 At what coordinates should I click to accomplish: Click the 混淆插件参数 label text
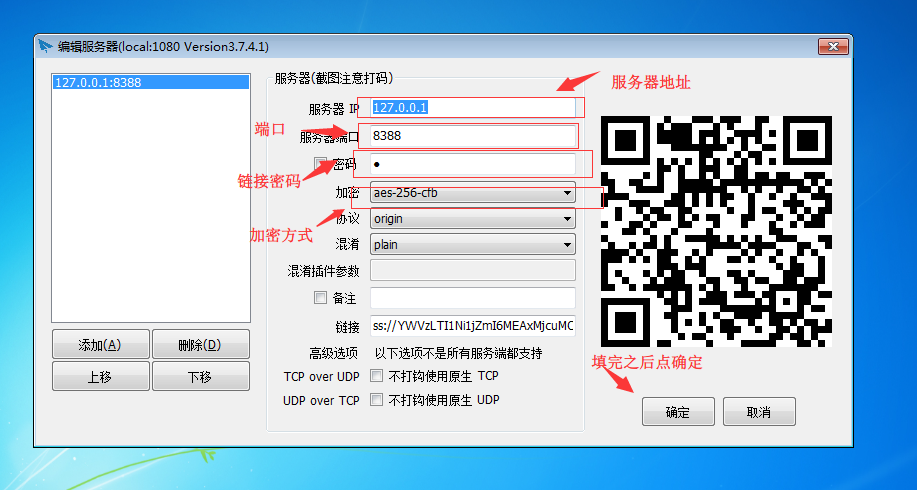click(323, 271)
